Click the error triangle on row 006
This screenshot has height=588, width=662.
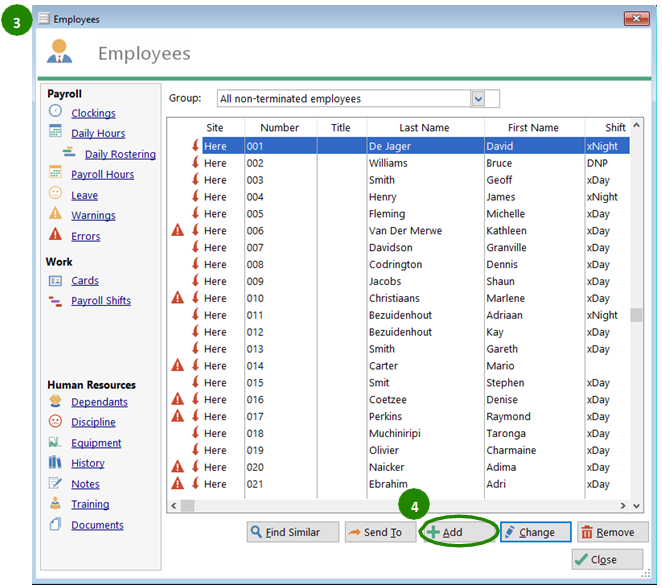[178, 230]
